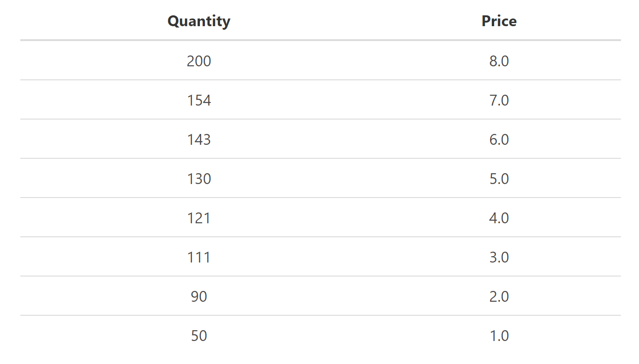Click the price 1.0 cell

point(499,336)
